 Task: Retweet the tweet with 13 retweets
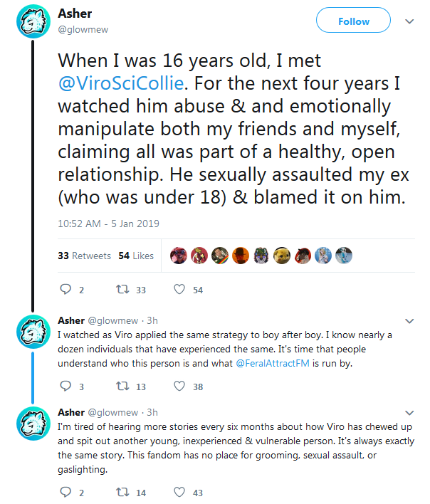(x=122, y=386)
